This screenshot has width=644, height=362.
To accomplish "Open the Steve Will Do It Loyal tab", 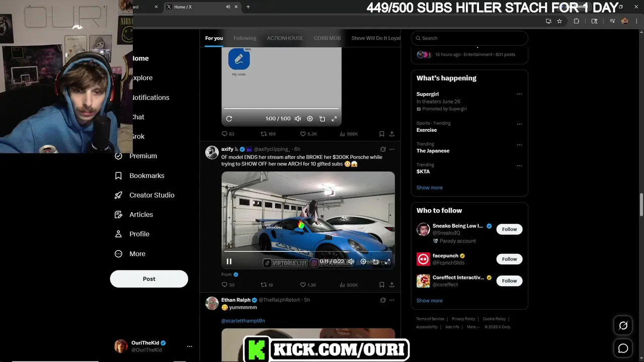I will pos(376,38).
